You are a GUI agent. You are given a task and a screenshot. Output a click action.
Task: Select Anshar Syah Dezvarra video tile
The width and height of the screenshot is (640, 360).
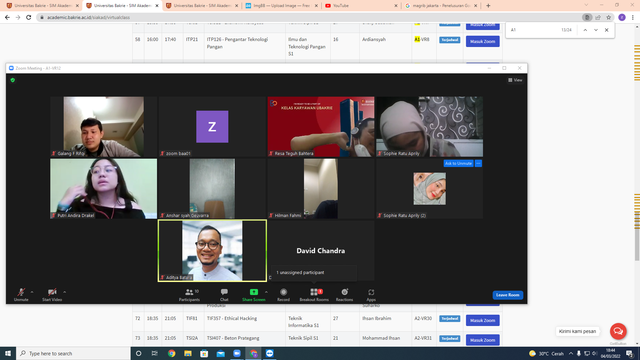click(212, 189)
